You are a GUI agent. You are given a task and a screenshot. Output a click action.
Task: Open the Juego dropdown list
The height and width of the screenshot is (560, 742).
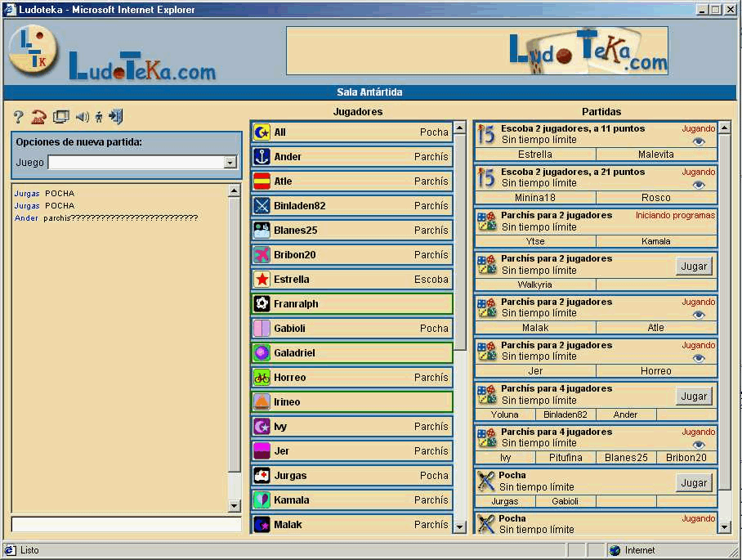click(230, 163)
